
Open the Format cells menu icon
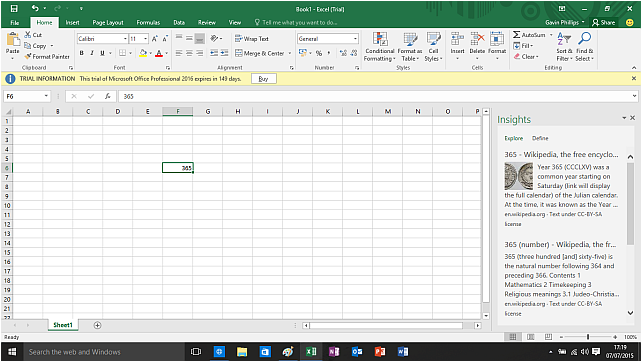[x=497, y=40]
